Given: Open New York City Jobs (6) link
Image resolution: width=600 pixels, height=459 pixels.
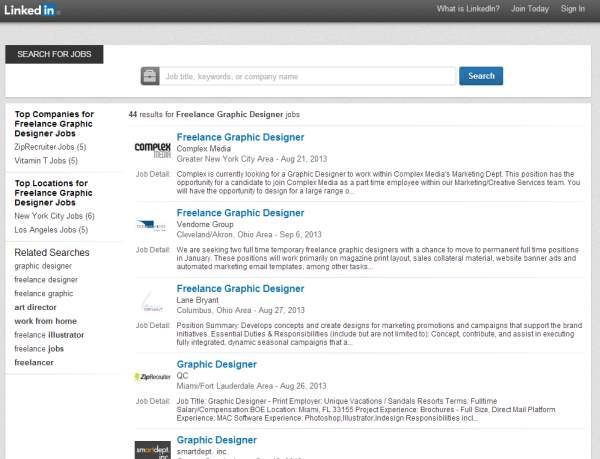Looking at the screenshot, I should tap(54, 216).
